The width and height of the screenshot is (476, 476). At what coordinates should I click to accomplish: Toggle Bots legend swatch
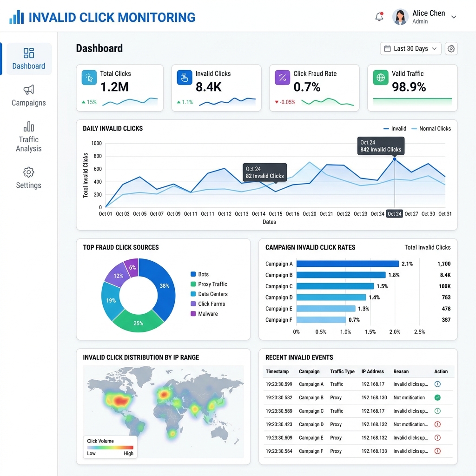pos(193,274)
